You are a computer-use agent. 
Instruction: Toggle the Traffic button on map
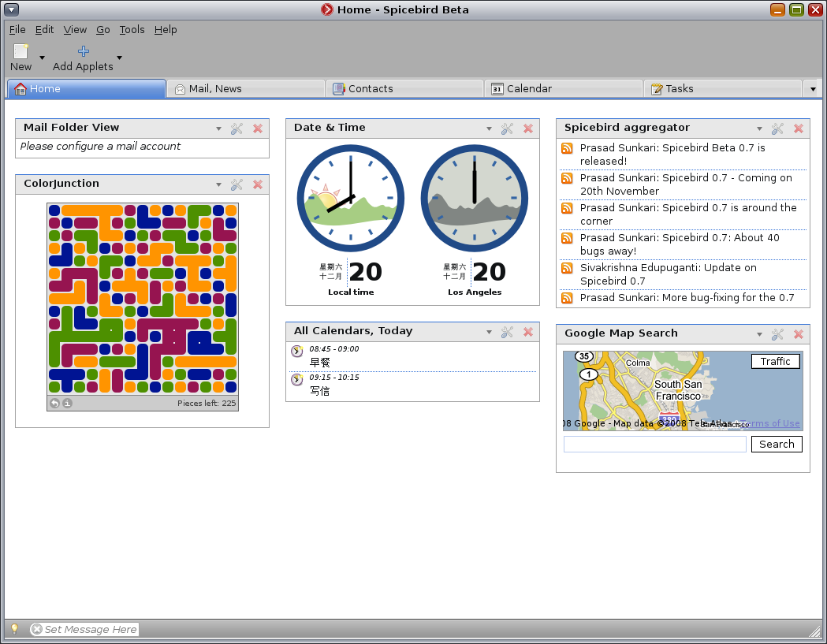click(x=775, y=361)
